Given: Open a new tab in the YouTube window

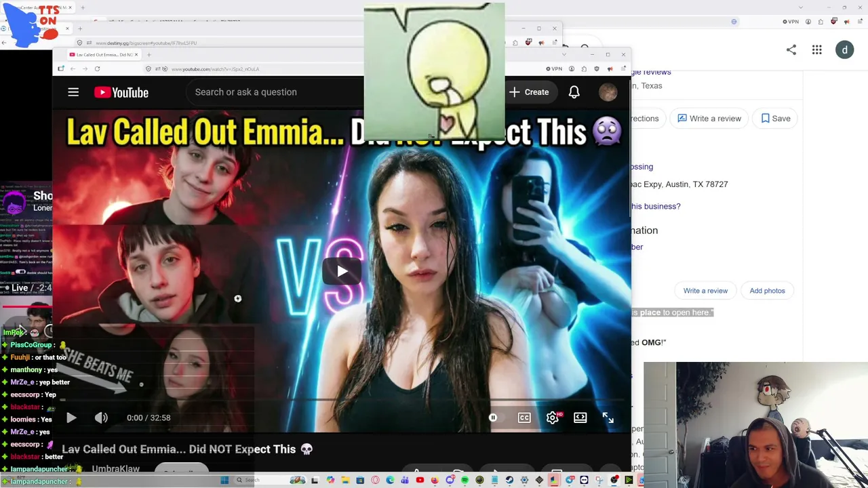Looking at the screenshot, I should click(x=149, y=54).
